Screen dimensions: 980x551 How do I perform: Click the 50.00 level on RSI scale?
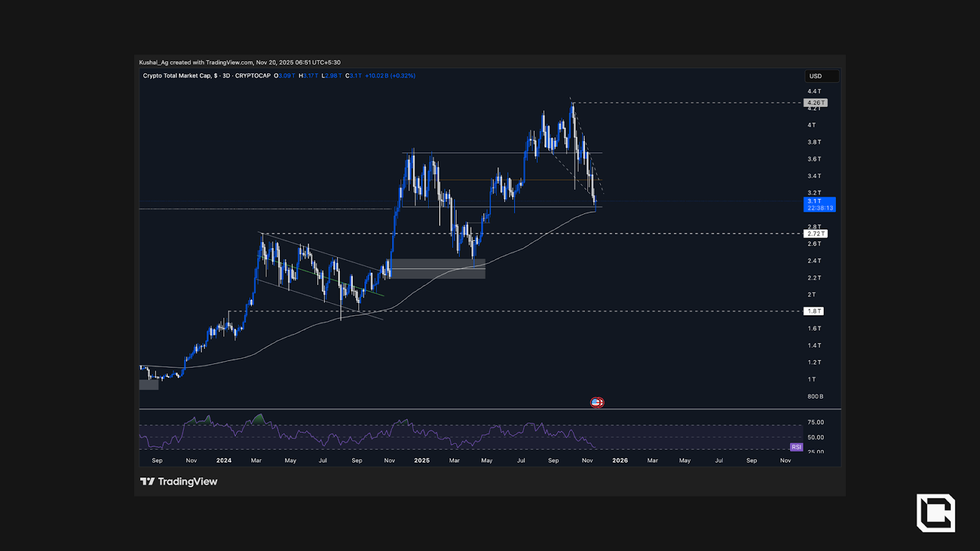[x=815, y=437]
